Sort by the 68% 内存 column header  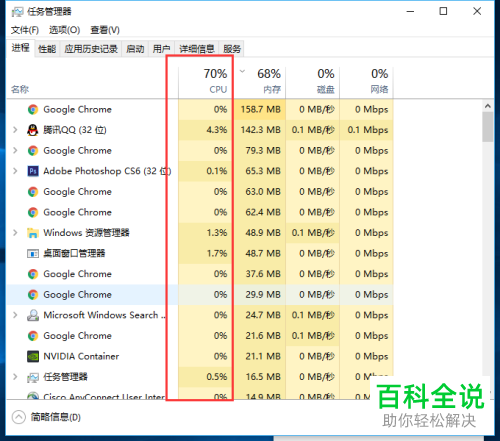tap(259, 82)
